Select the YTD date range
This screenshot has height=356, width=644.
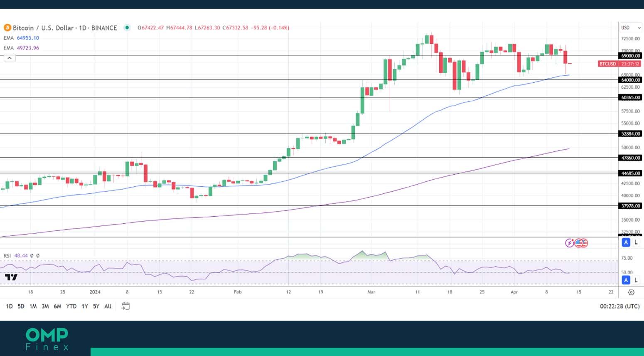71,306
